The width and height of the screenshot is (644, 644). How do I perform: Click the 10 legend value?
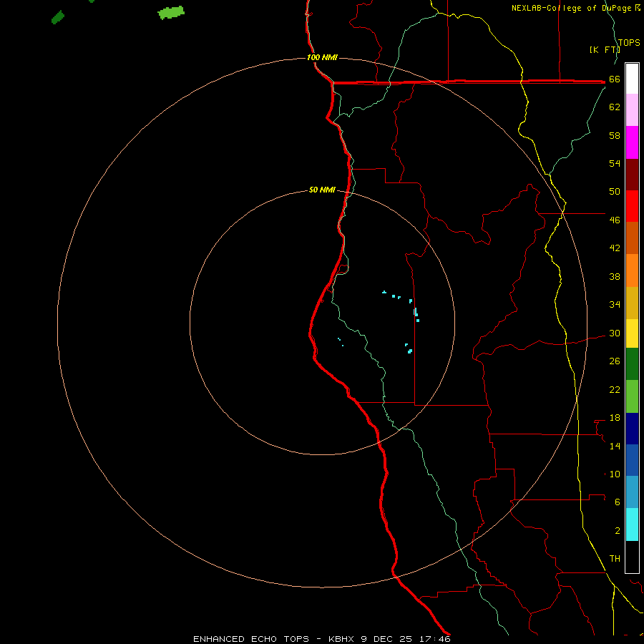(615, 474)
